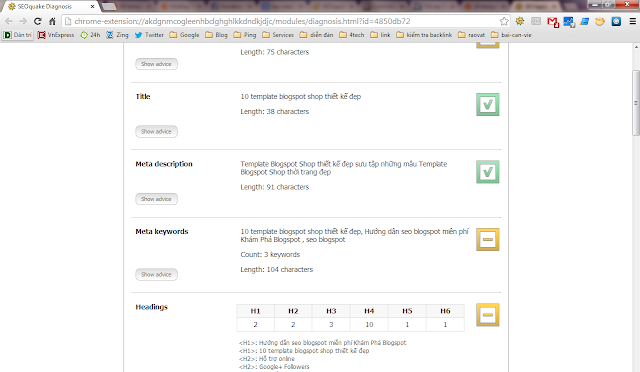The width and height of the screenshot is (640, 372).
Task: Expand the Ping bookmarks folder
Action: click(x=245, y=35)
